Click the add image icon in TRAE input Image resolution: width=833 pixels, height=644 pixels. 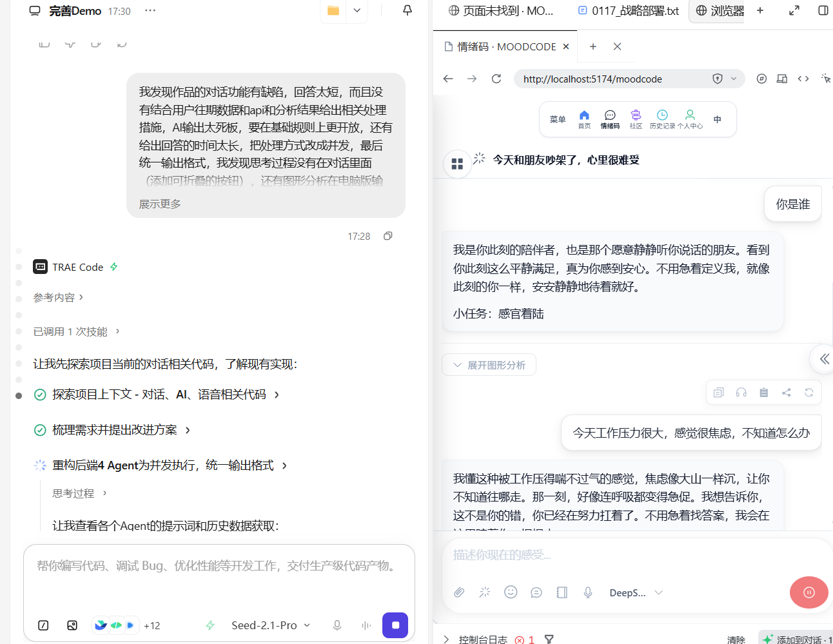[x=72, y=625]
